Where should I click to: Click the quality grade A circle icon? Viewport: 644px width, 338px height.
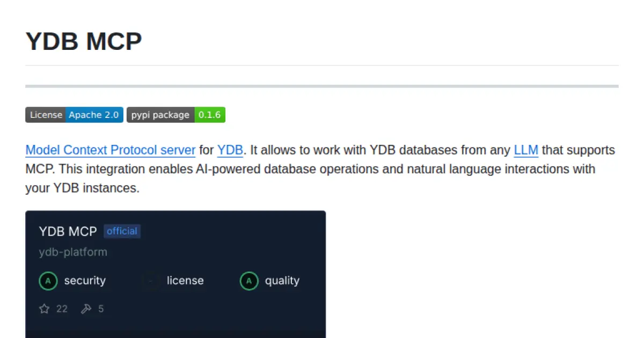click(249, 281)
